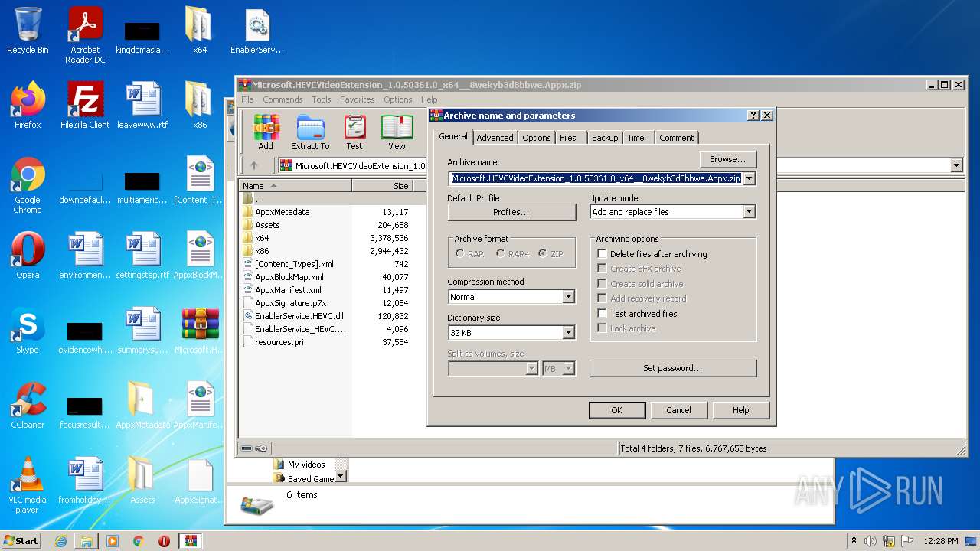Enable Delete files after archiving
Image resolution: width=980 pixels, height=551 pixels.
[603, 254]
